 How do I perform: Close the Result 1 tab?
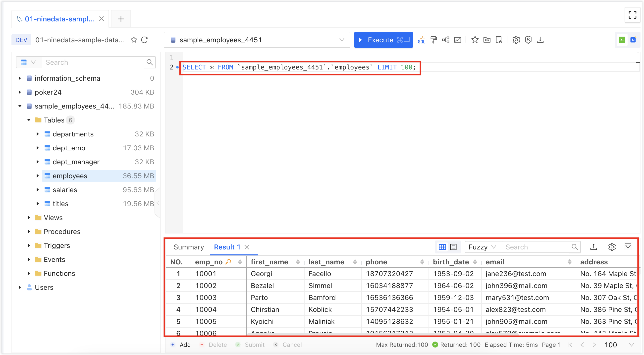click(247, 247)
